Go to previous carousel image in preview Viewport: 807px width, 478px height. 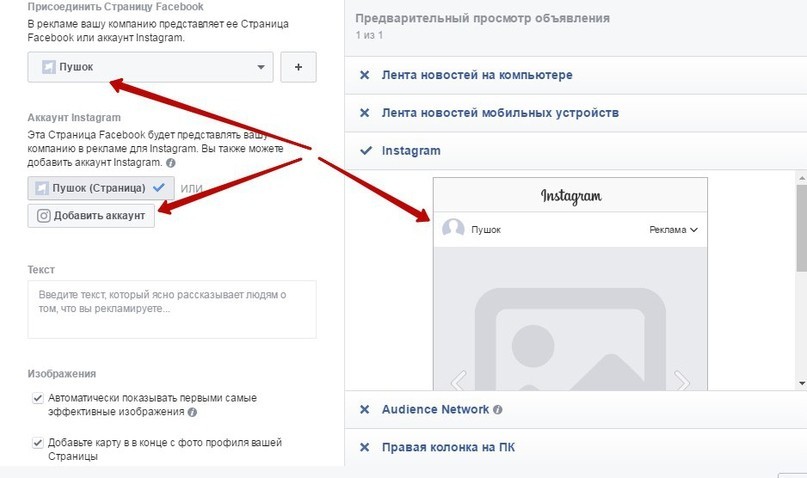click(458, 381)
